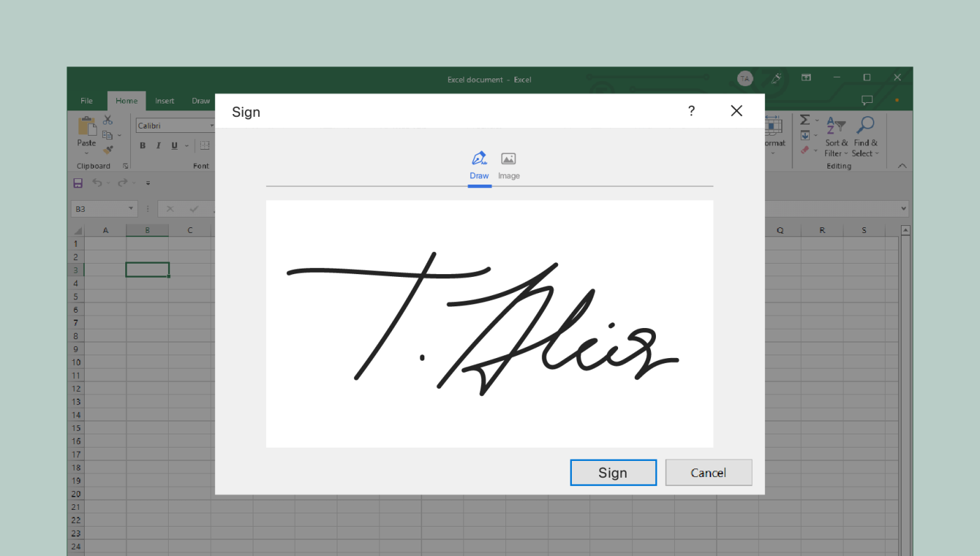
Task: Open the help question mark in the Sign dialog
Action: (x=691, y=111)
